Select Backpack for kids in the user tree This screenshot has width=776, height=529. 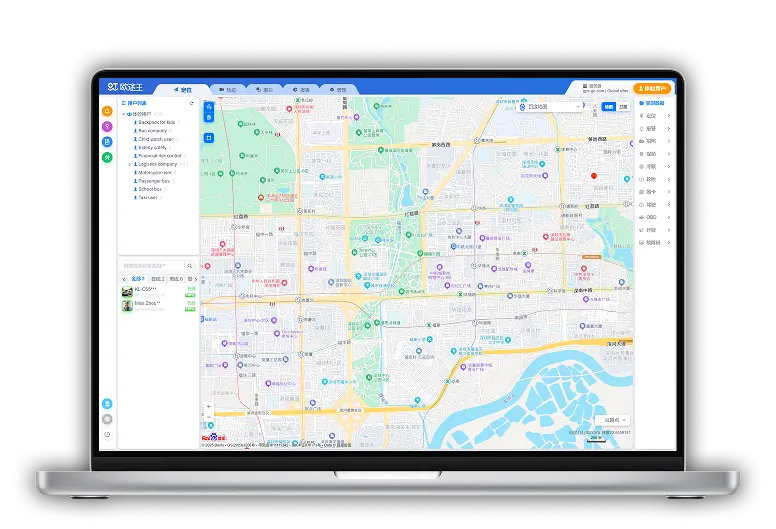(x=156, y=122)
